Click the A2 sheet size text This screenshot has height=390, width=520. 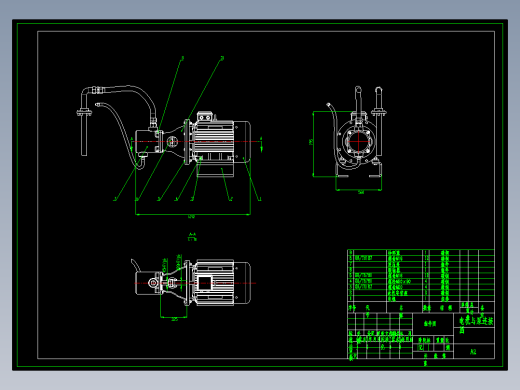pos(473,352)
